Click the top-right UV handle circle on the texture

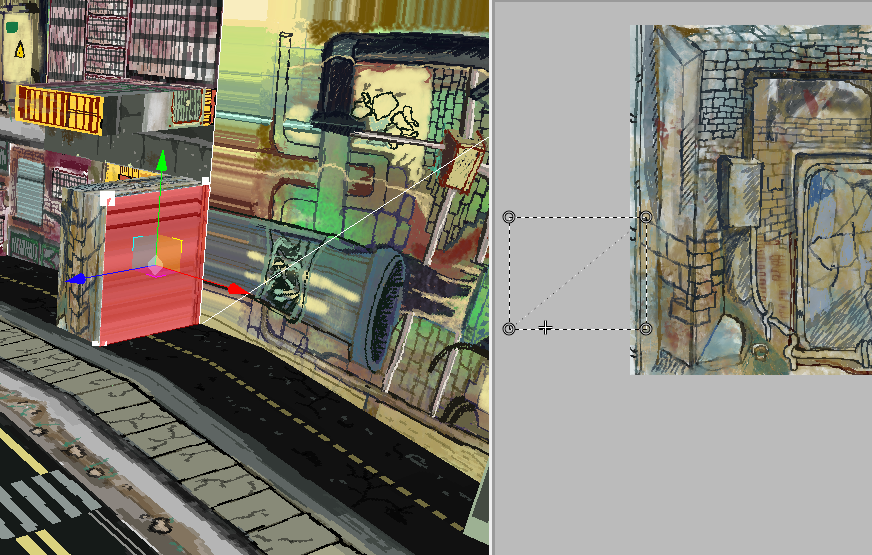pos(645,217)
